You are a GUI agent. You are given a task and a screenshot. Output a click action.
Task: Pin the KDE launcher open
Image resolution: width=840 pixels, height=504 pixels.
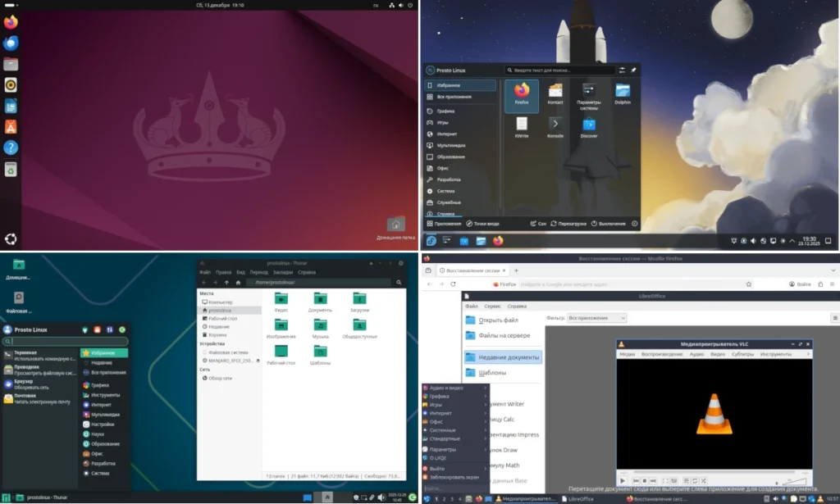pos(633,70)
